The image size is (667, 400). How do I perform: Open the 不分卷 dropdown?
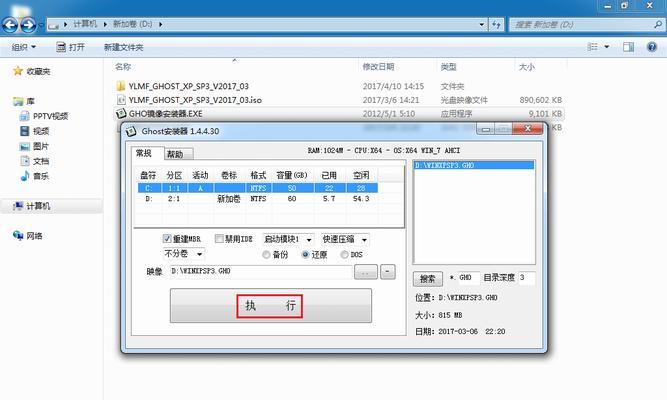pos(184,254)
